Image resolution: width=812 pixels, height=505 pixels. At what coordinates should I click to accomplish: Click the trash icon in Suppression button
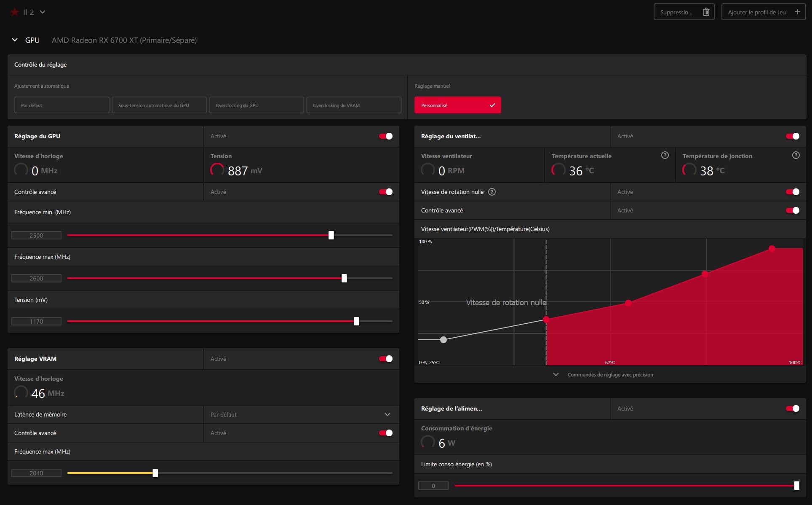tap(706, 12)
